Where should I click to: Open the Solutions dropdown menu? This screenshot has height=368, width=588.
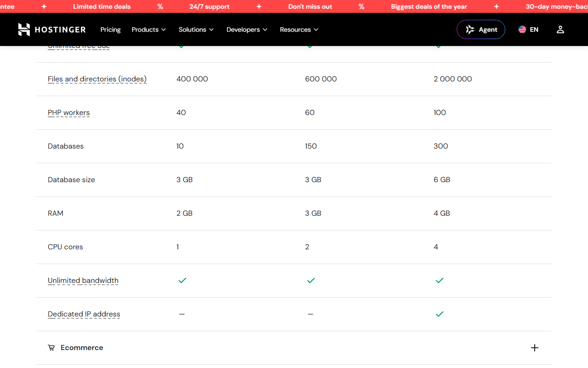(x=196, y=29)
